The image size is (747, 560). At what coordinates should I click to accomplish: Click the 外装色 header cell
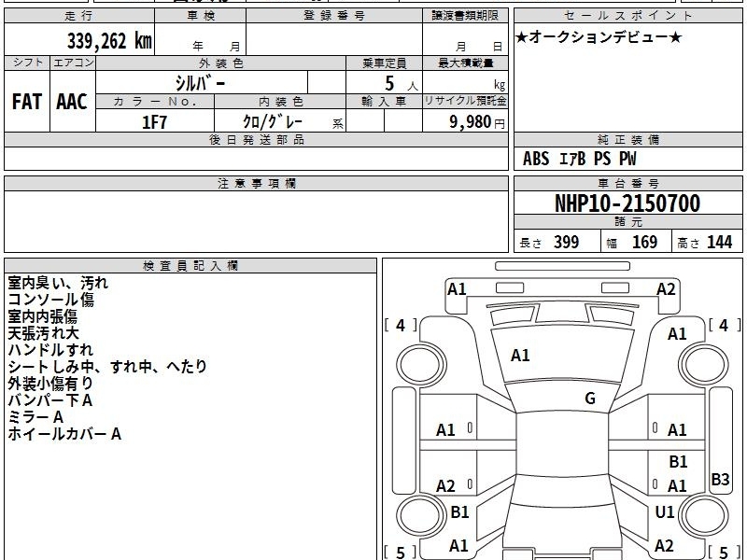click(x=220, y=63)
